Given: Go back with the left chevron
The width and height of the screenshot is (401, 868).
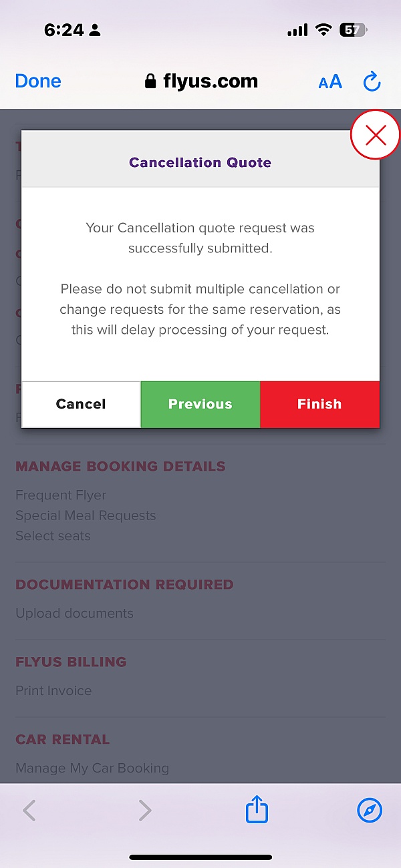Looking at the screenshot, I should pos(29,811).
